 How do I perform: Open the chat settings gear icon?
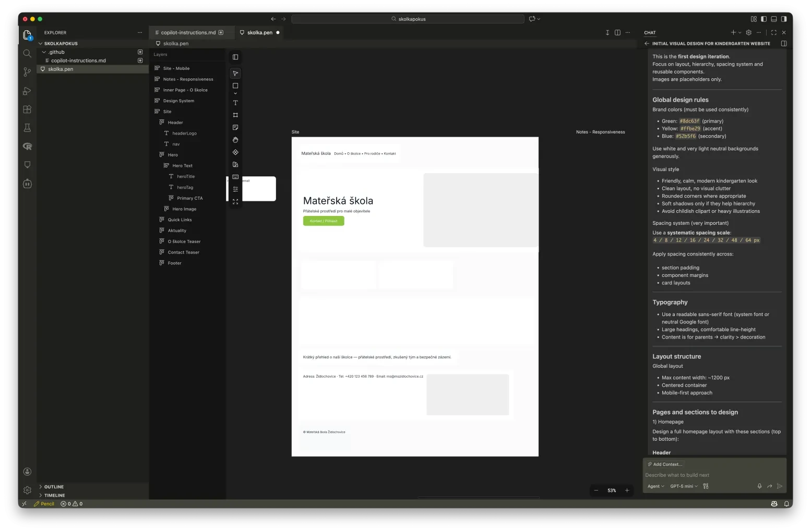[748, 32]
